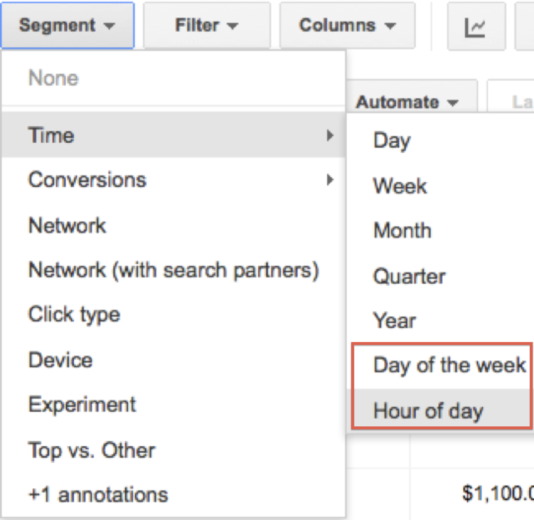Select Experiment segment
This screenshot has height=520, width=534.
click(174, 405)
